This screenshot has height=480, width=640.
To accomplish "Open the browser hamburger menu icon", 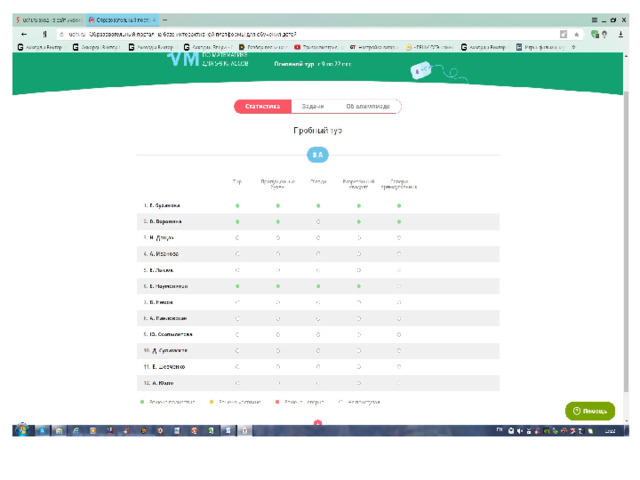I will pyautogui.click(x=594, y=20).
